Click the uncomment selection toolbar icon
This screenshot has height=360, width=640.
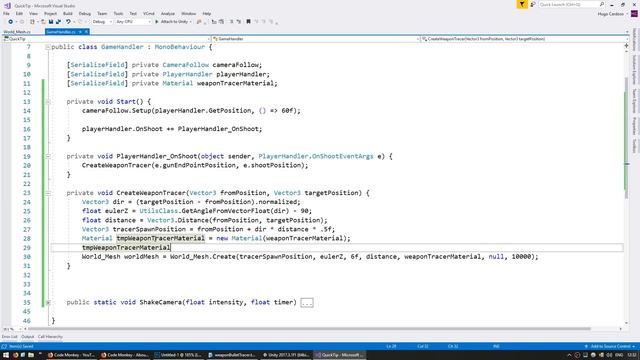238,22
